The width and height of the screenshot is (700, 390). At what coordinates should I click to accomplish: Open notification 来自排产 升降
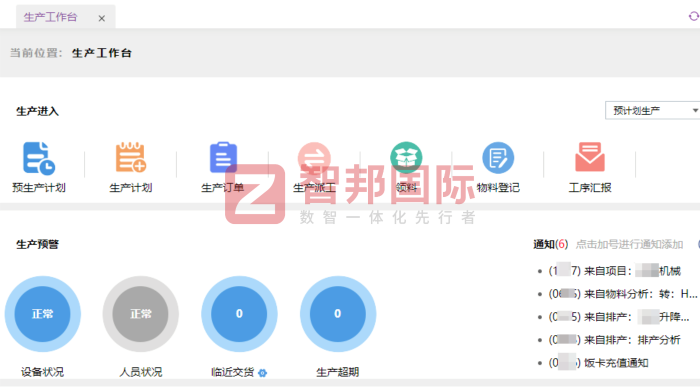(x=619, y=317)
